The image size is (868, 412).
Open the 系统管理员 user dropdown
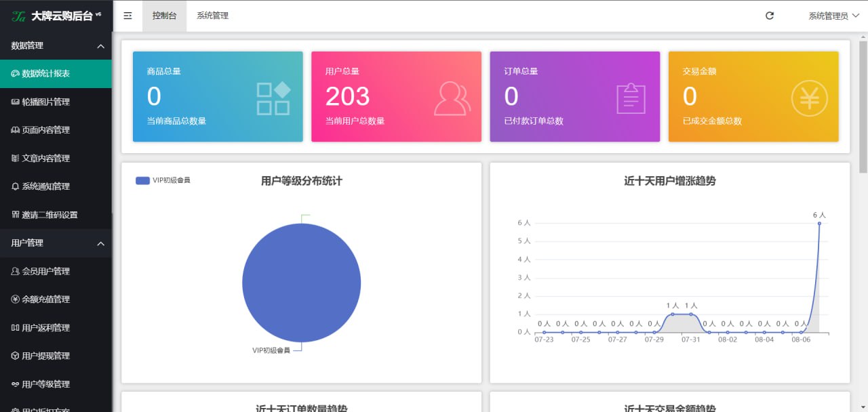click(x=833, y=16)
